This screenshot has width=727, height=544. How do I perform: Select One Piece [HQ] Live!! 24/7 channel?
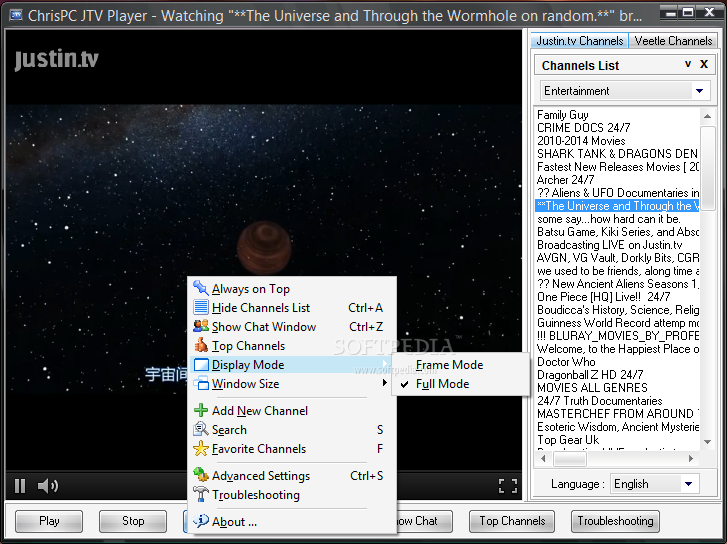click(x=618, y=296)
